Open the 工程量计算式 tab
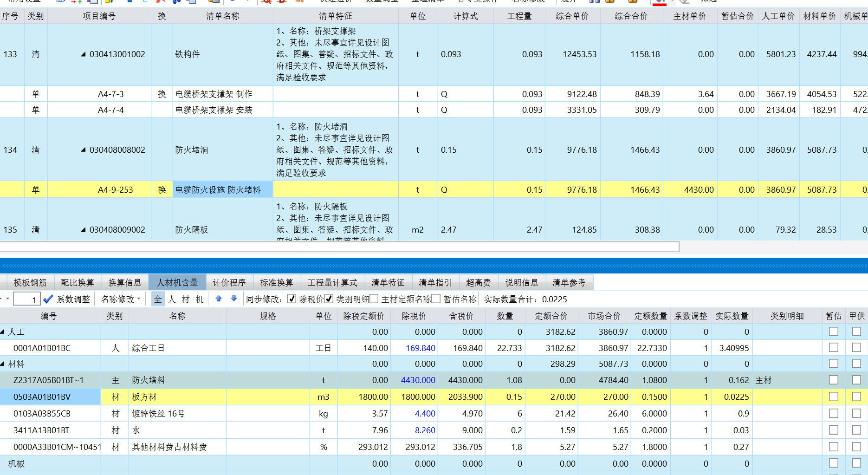This screenshot has width=868, height=475. pos(332,282)
